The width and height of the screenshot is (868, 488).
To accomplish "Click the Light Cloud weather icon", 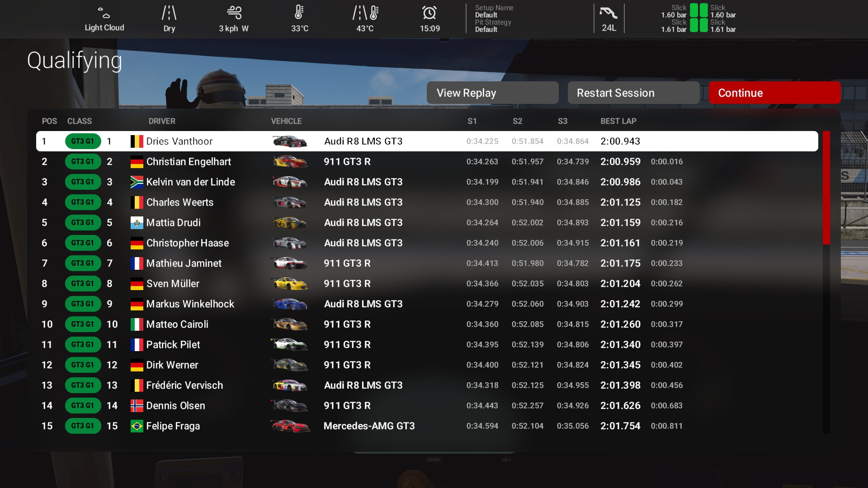I will click(104, 12).
